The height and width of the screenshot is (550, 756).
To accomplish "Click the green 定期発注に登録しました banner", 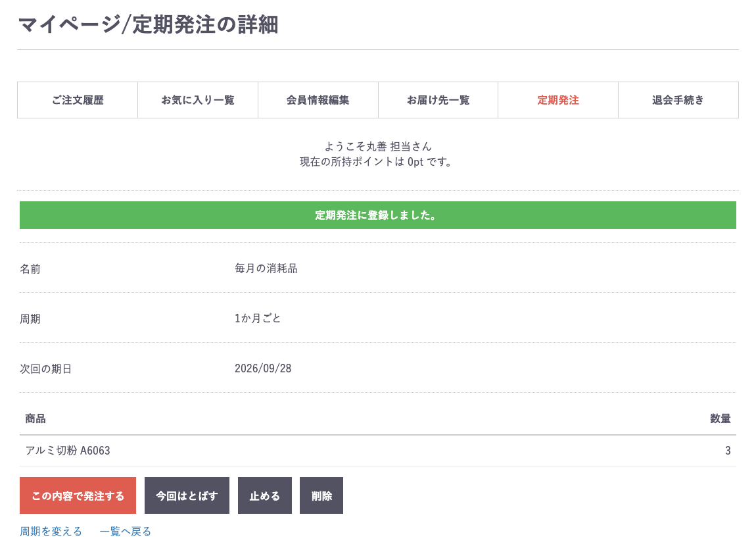I will [x=378, y=215].
